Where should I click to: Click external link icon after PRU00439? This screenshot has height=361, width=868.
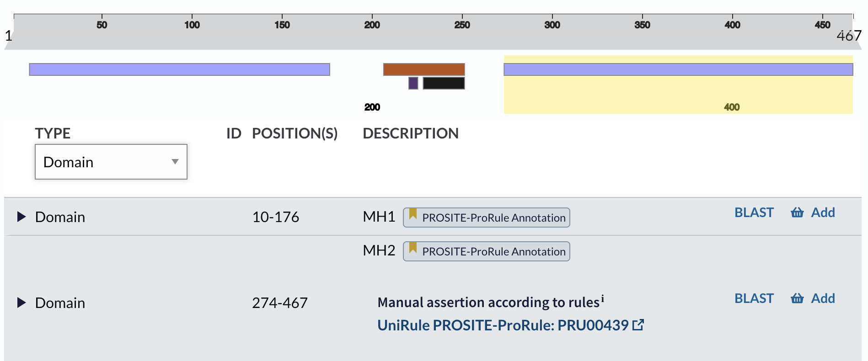click(638, 325)
